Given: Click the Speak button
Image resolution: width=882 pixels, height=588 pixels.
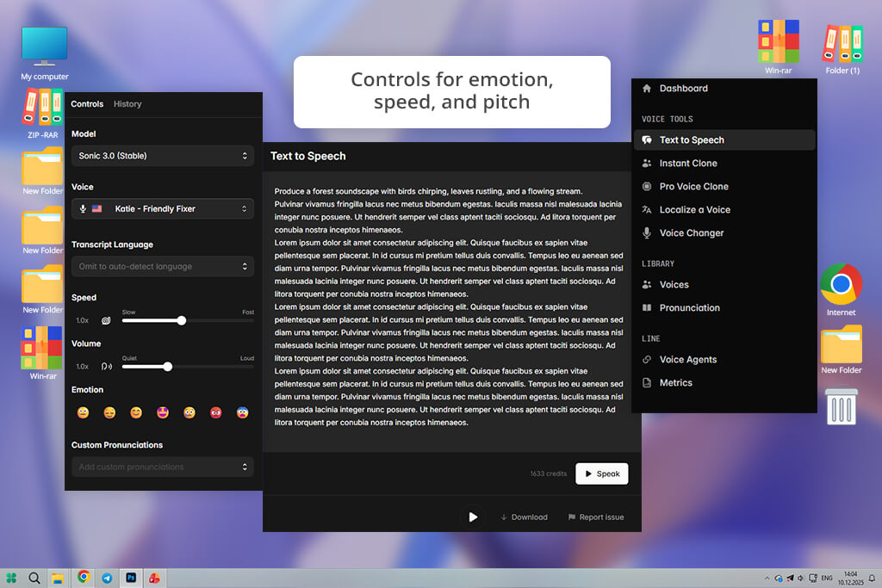Looking at the screenshot, I should tap(602, 473).
